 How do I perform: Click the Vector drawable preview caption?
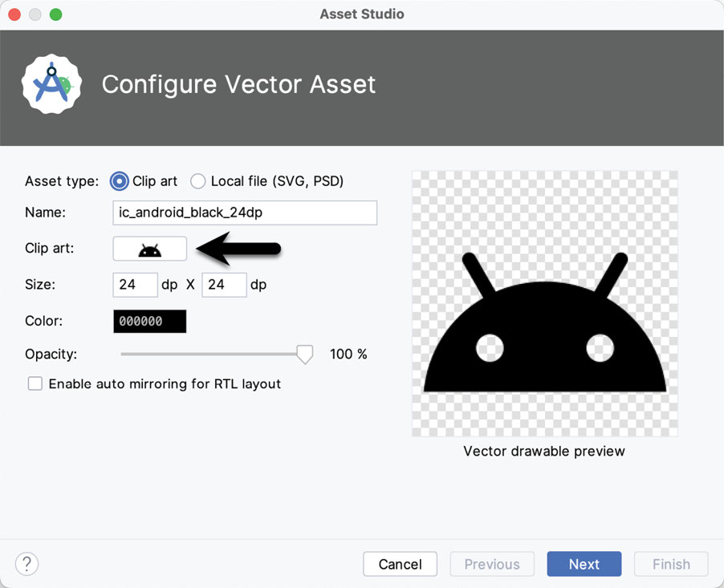(x=544, y=451)
